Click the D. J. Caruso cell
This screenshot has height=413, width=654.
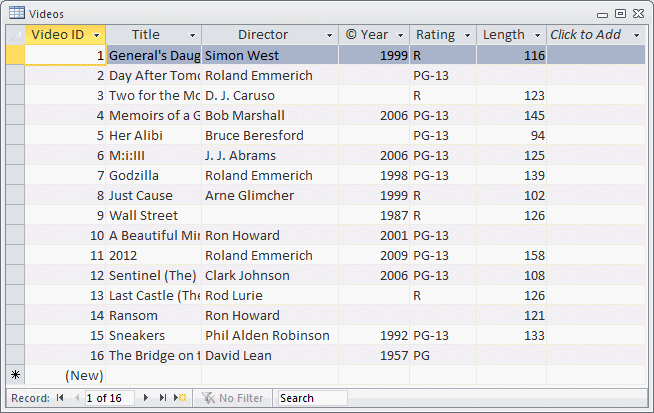tap(270, 95)
